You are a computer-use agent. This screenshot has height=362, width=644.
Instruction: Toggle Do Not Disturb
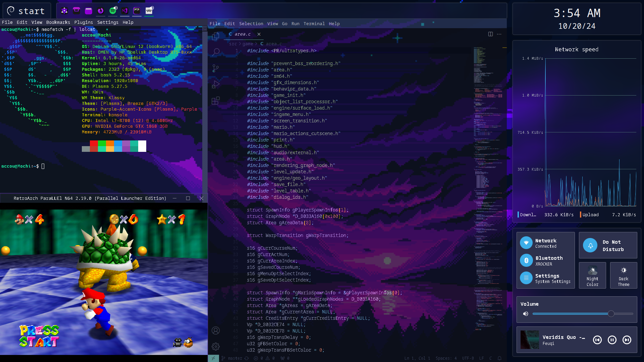click(x=608, y=245)
